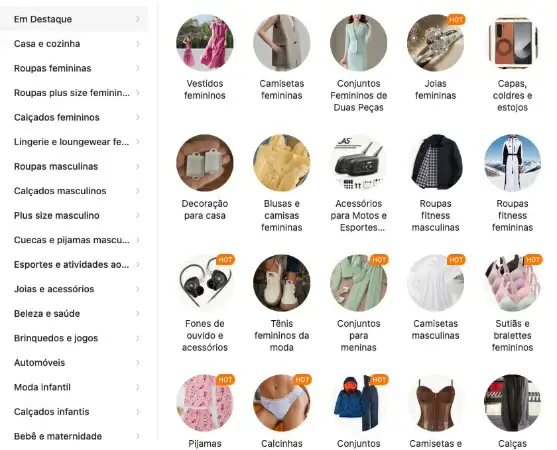Click the HOT badge on Calcinhas
The image size is (557, 450).
pos(302,380)
